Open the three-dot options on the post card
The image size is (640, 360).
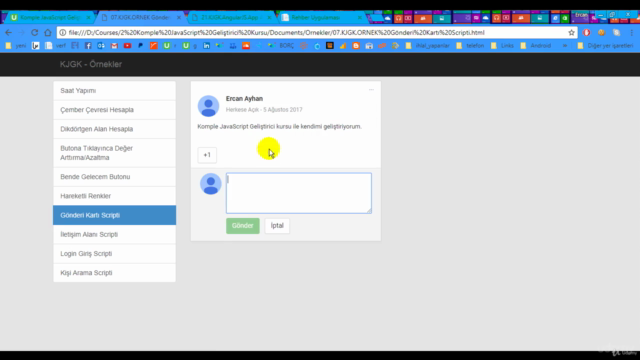click(x=371, y=89)
